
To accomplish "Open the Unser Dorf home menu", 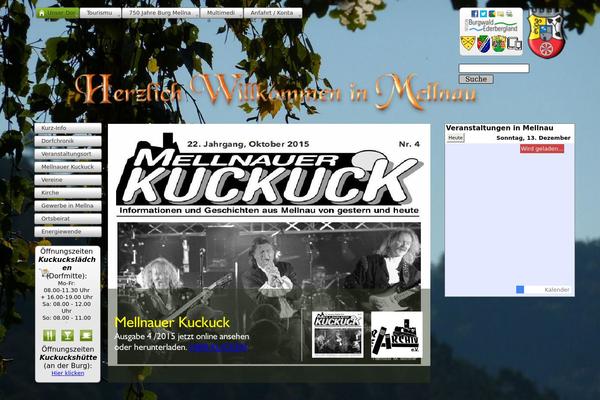I will click(x=58, y=13).
